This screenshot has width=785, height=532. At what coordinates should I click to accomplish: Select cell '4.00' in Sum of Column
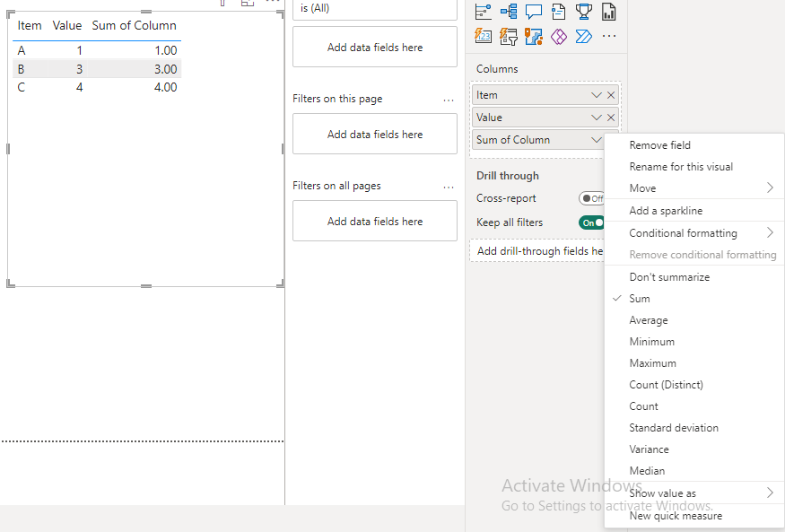click(166, 87)
